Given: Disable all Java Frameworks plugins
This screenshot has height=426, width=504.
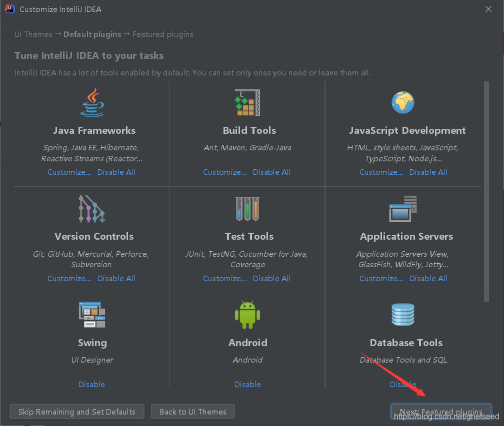Looking at the screenshot, I should 116,172.
